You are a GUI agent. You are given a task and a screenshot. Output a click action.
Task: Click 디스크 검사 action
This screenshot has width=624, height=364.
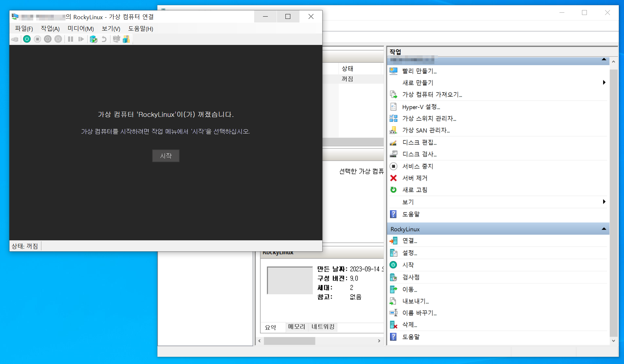click(419, 154)
